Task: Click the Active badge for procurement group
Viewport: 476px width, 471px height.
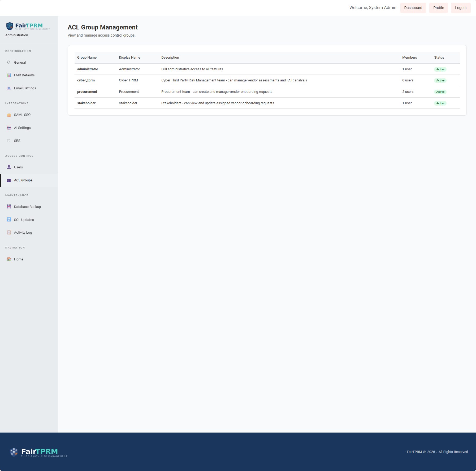Action: (440, 92)
